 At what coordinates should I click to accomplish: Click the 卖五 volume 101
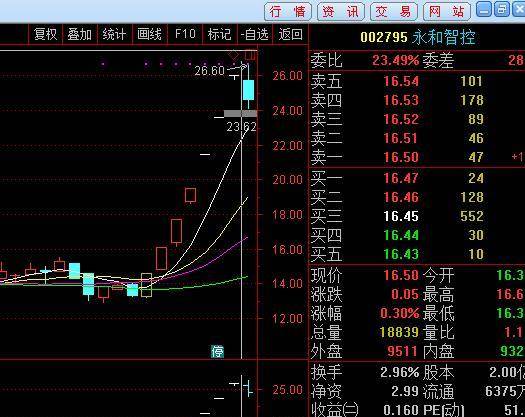click(x=471, y=81)
